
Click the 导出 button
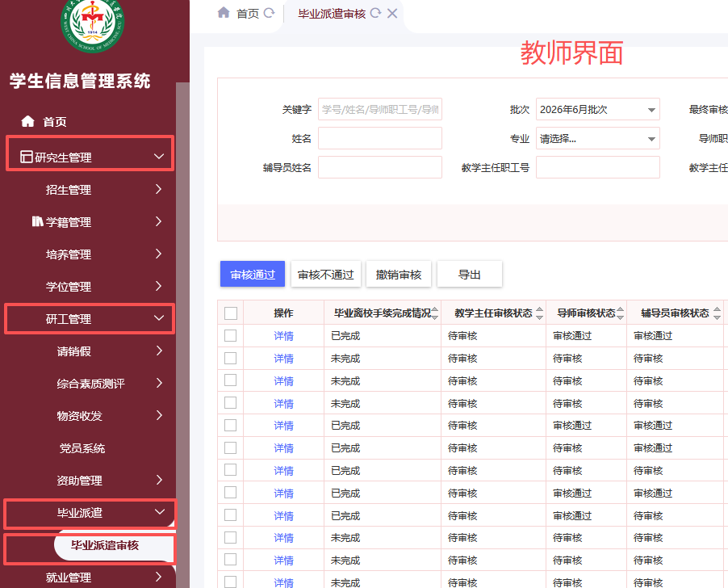(x=470, y=275)
